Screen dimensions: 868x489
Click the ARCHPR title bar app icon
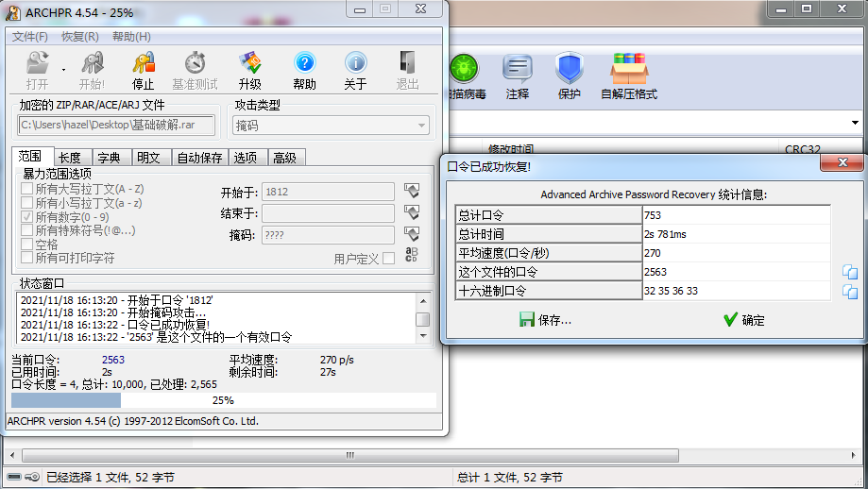13,12
